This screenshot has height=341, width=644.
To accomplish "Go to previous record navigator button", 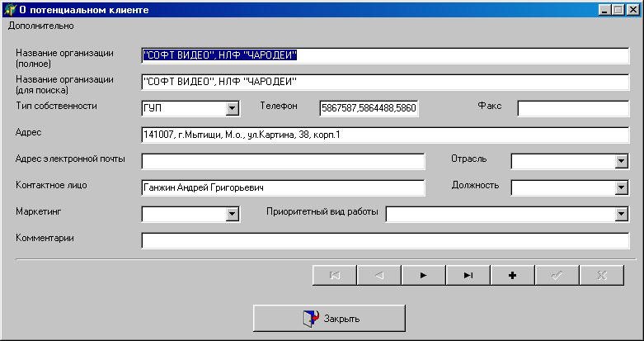I will click(379, 275).
